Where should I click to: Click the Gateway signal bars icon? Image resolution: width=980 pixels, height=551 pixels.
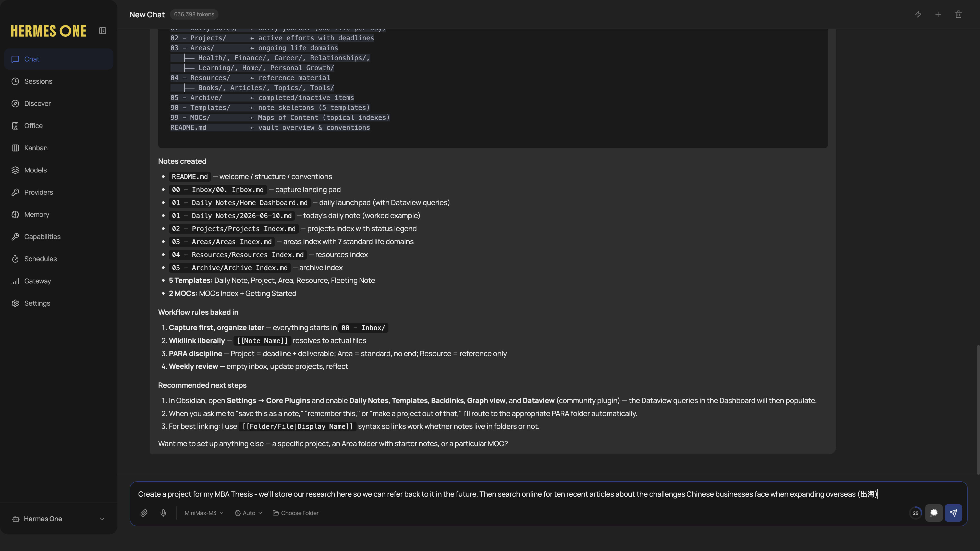[15, 281]
